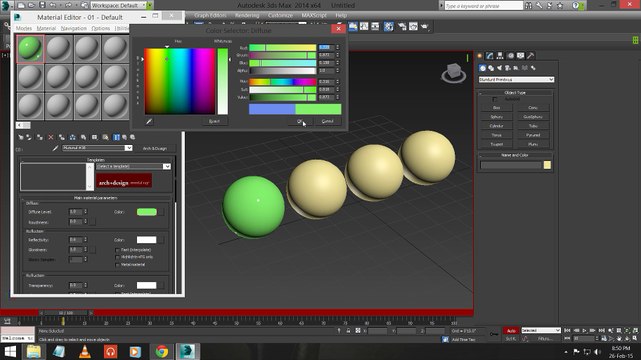Screen dimensions: 641x360
Task: Select the Shapes category icon
Action: (491, 68)
